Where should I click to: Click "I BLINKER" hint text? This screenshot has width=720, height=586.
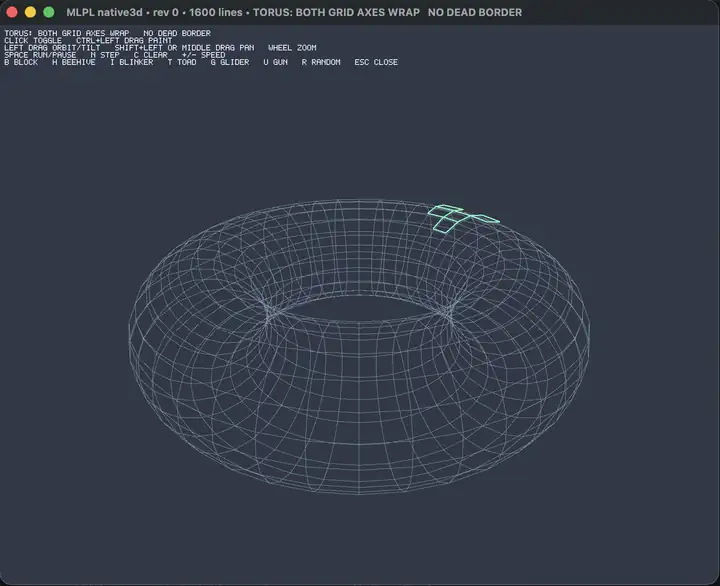(132, 62)
